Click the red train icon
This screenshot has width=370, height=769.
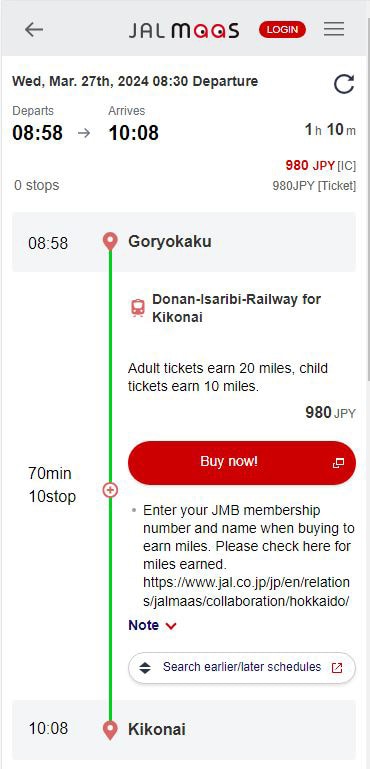138,308
